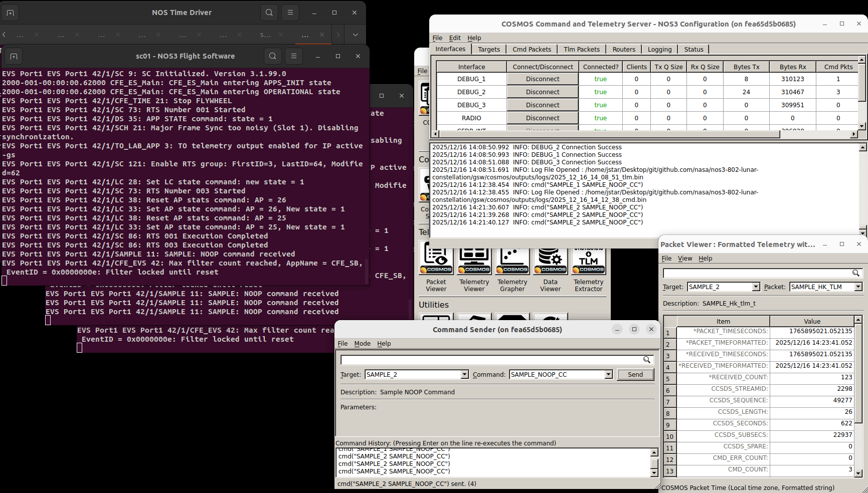The height and width of the screenshot is (493, 868).
Task: Select CCSDS_STREAMID value 2298
Action: click(x=812, y=389)
